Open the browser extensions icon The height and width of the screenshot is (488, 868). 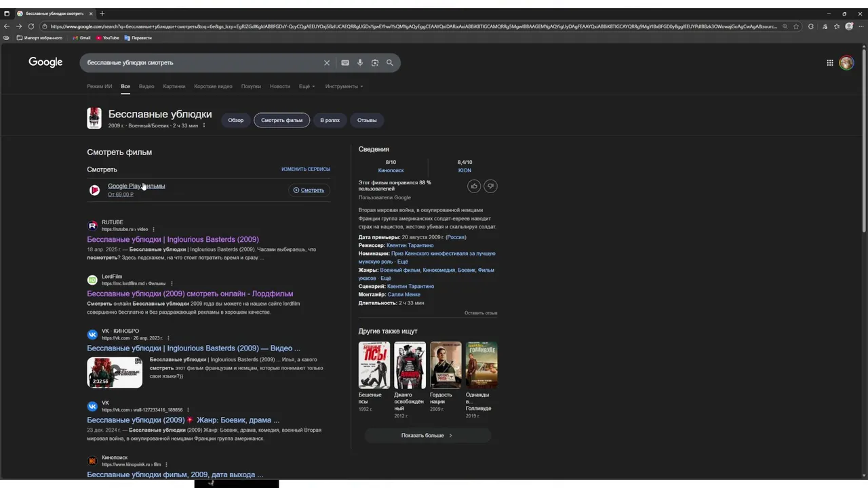pyautogui.click(x=812, y=26)
